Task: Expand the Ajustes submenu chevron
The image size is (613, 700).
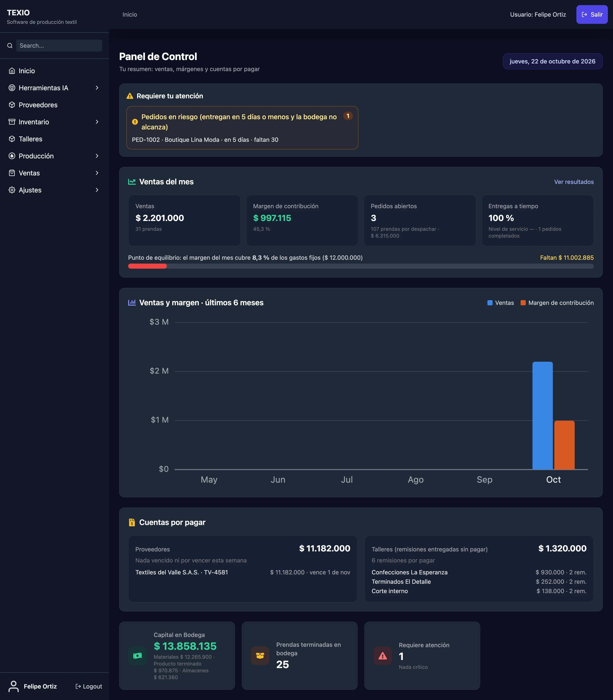Action: [x=97, y=190]
